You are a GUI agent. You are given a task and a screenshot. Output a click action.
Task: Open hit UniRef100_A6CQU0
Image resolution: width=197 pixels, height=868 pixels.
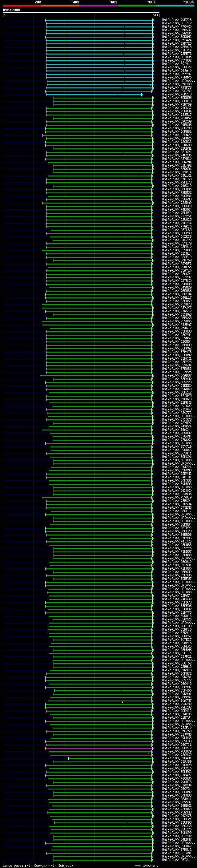coord(177,778)
